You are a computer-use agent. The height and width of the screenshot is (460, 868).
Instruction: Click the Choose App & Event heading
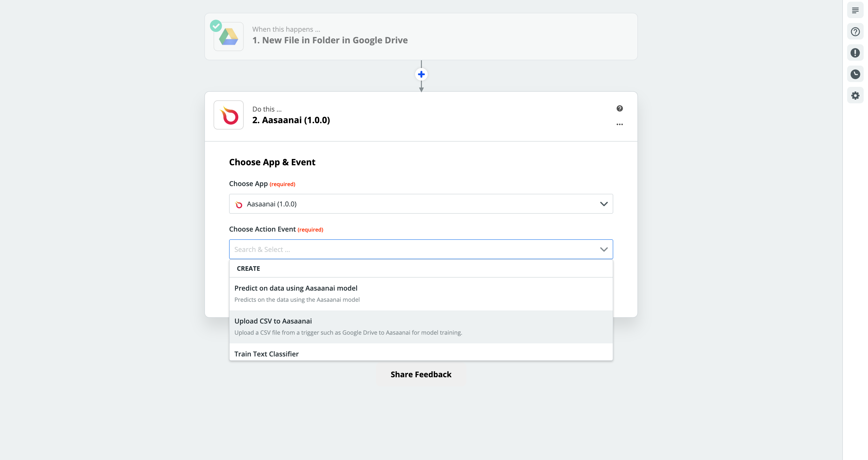(x=272, y=162)
